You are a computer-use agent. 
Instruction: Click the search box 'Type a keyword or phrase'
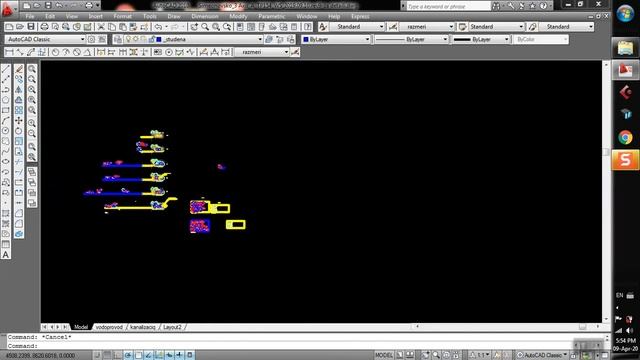pos(448,6)
